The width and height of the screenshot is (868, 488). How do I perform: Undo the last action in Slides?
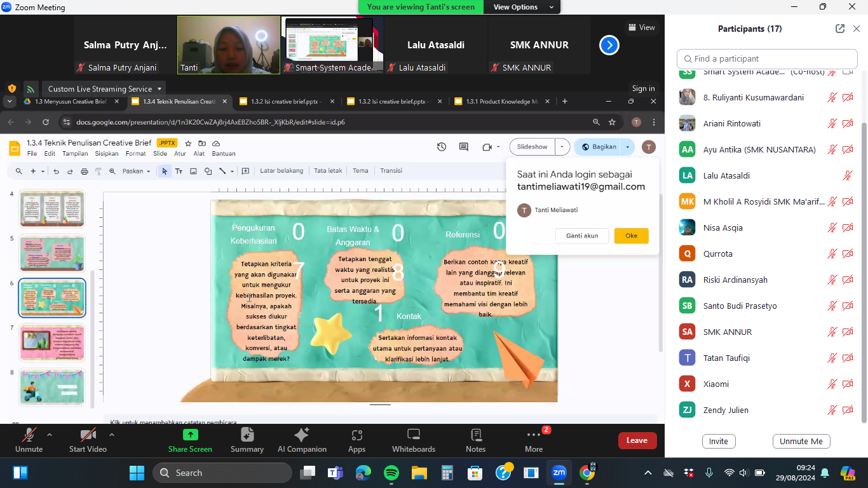(x=56, y=171)
